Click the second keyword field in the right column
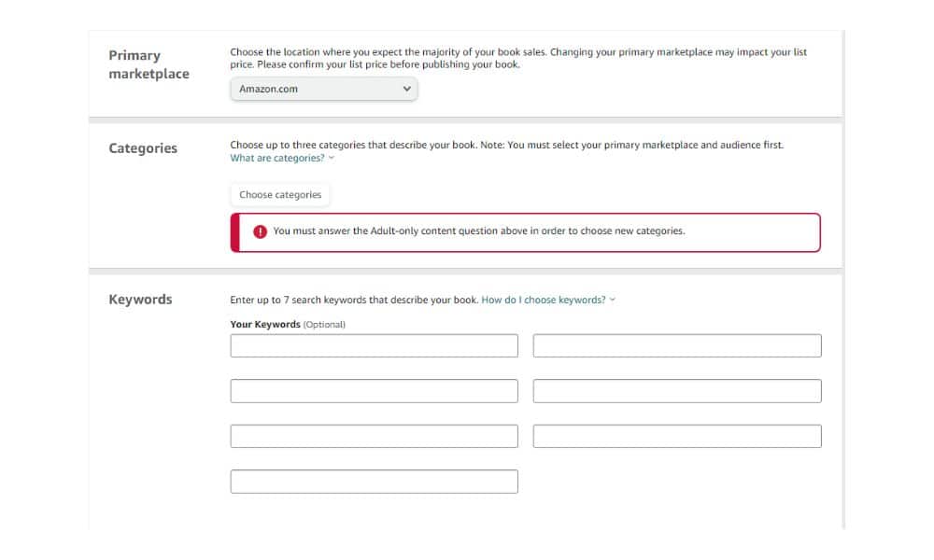 coord(677,391)
